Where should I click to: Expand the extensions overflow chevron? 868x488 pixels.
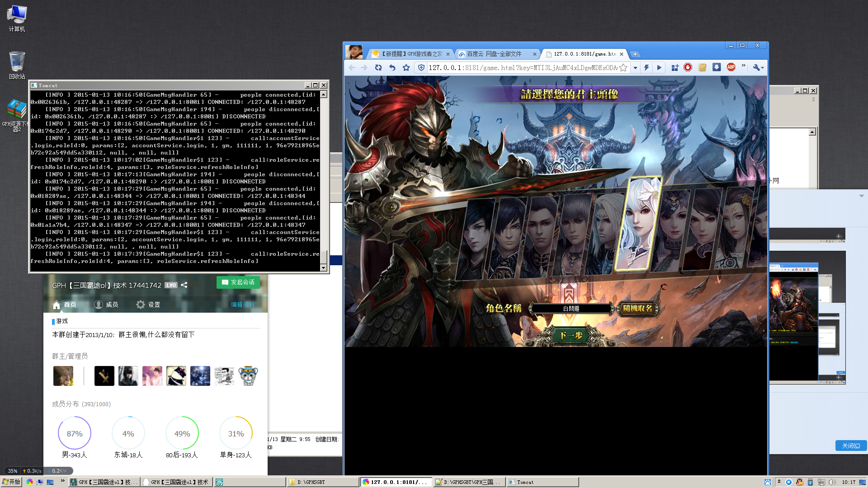pos(744,66)
